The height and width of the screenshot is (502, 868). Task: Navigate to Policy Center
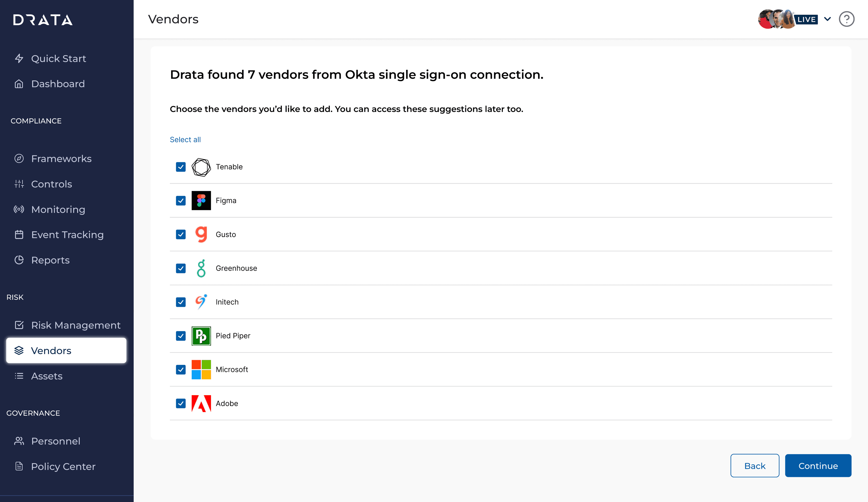63,467
